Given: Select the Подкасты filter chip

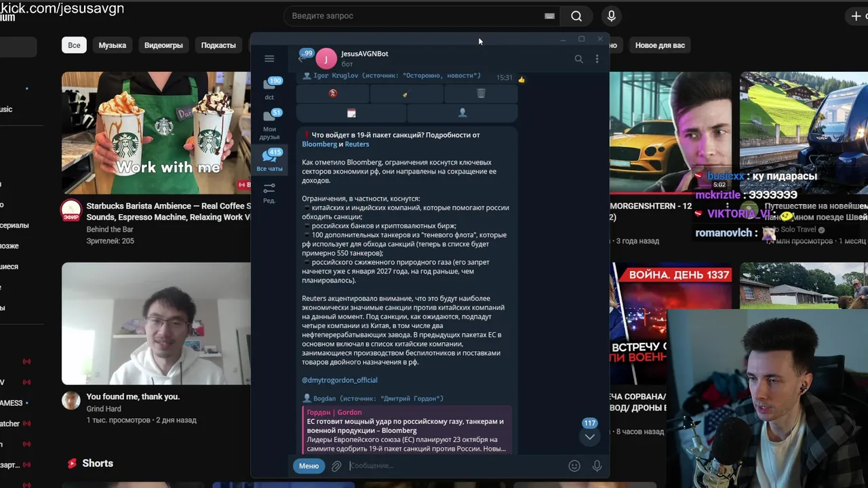Looking at the screenshot, I should pos(218,45).
